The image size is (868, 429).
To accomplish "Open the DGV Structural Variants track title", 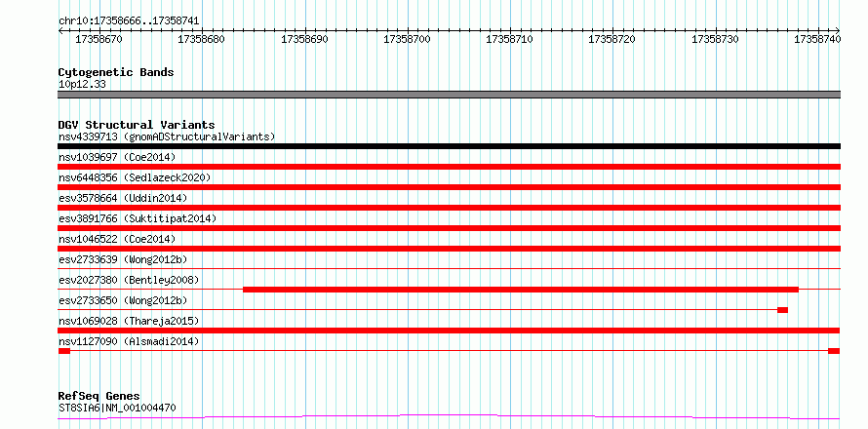I will click(x=137, y=125).
